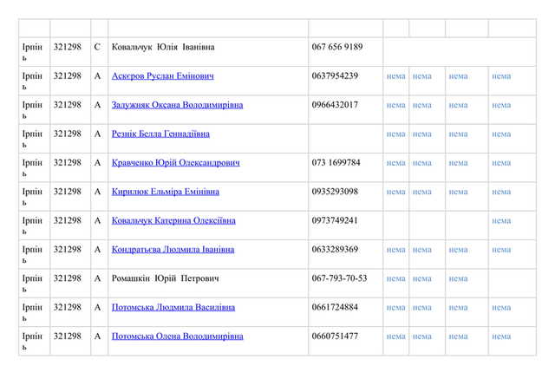Click the phone number 0973749241

click(335, 220)
